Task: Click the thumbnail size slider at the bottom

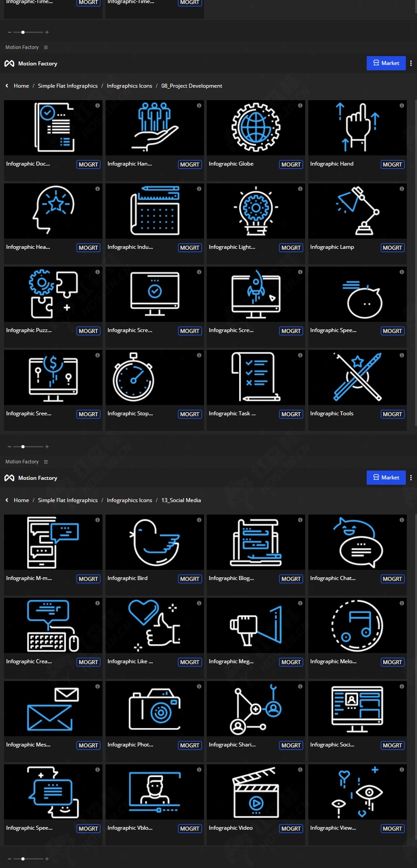Action: click(28, 859)
